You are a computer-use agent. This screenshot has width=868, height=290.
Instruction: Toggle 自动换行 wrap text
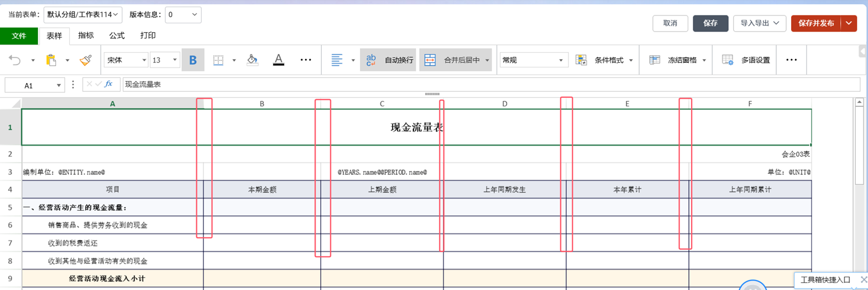(388, 60)
